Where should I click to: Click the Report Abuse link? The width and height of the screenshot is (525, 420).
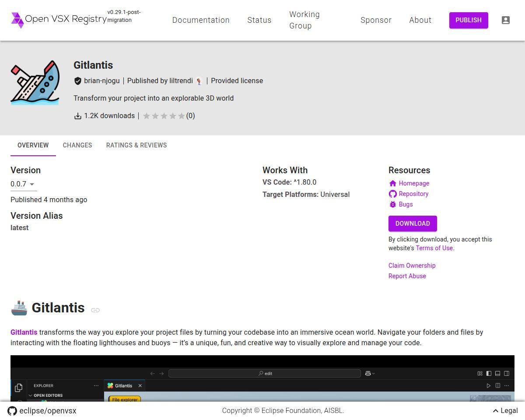click(407, 276)
